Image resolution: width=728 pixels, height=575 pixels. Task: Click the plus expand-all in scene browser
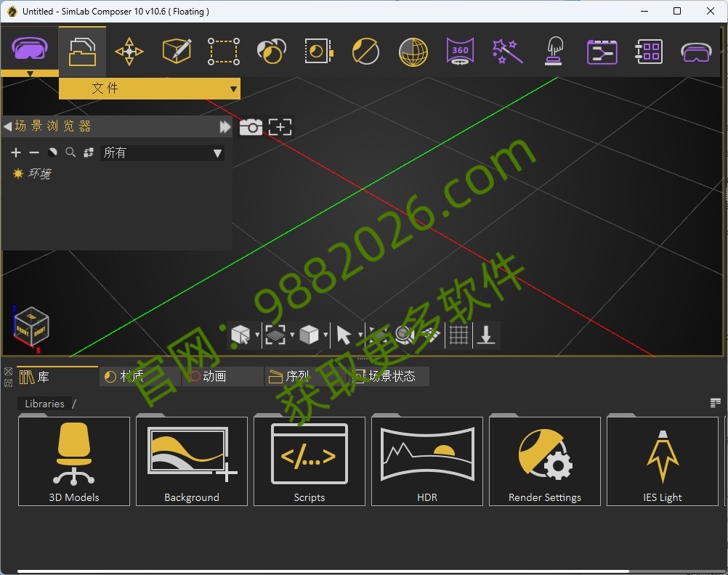click(x=16, y=152)
